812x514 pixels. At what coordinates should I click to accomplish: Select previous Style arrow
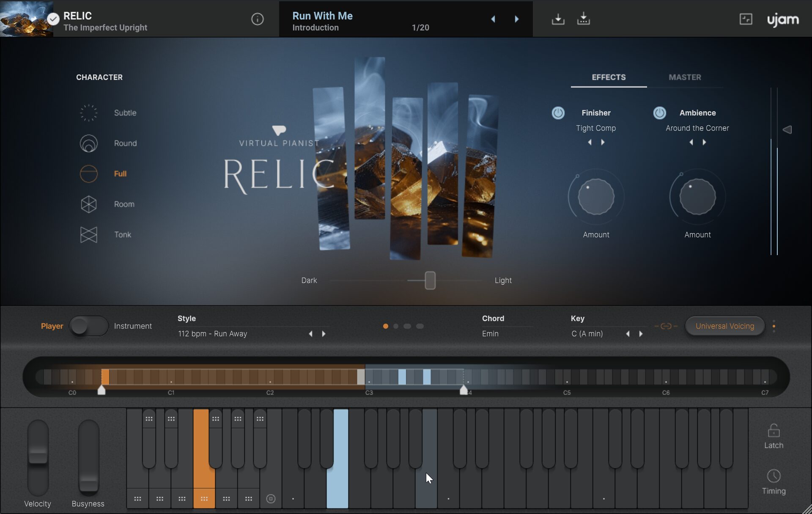point(311,334)
